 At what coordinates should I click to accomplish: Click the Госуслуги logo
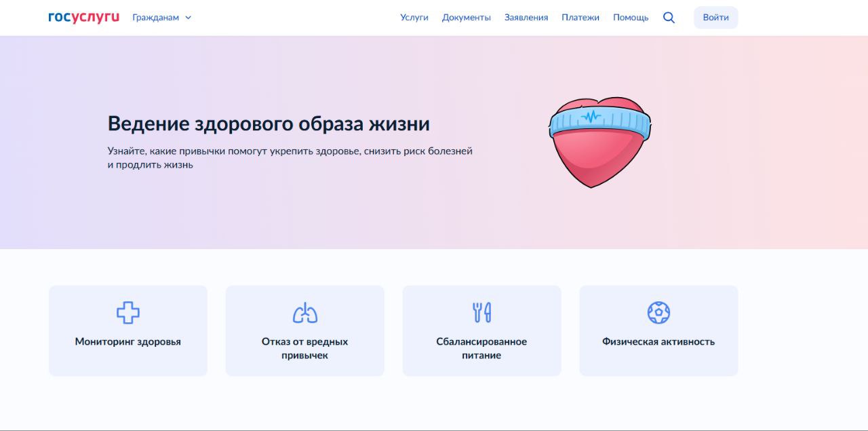pos(83,17)
